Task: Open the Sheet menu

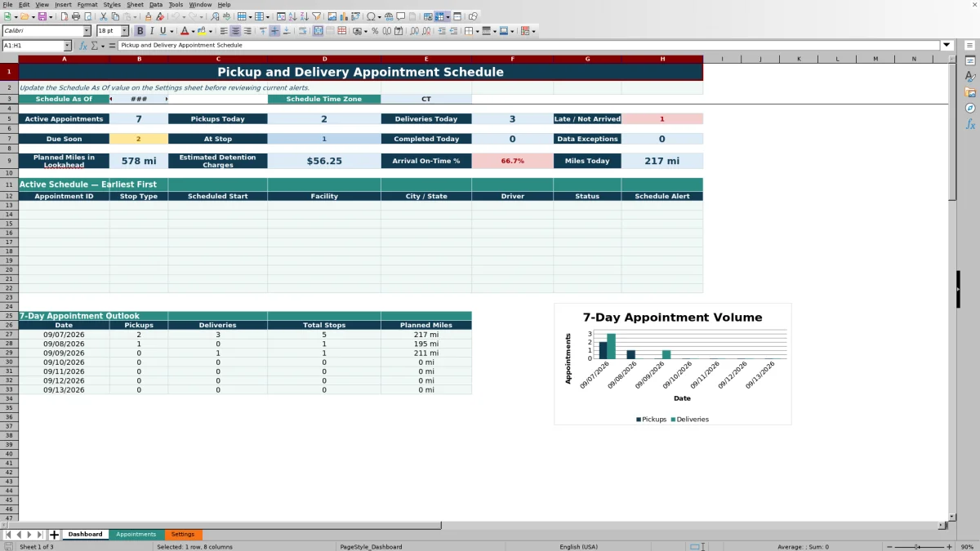Action: (x=135, y=4)
